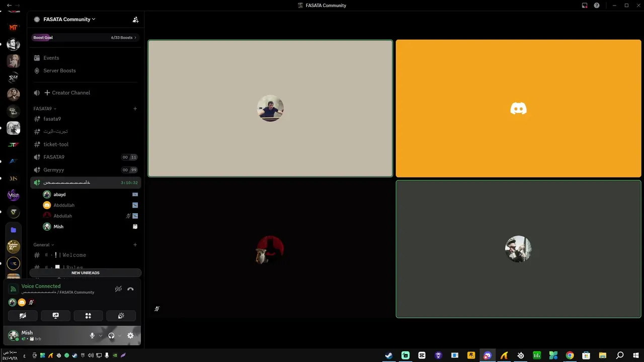Open user settings gear

[130, 335]
